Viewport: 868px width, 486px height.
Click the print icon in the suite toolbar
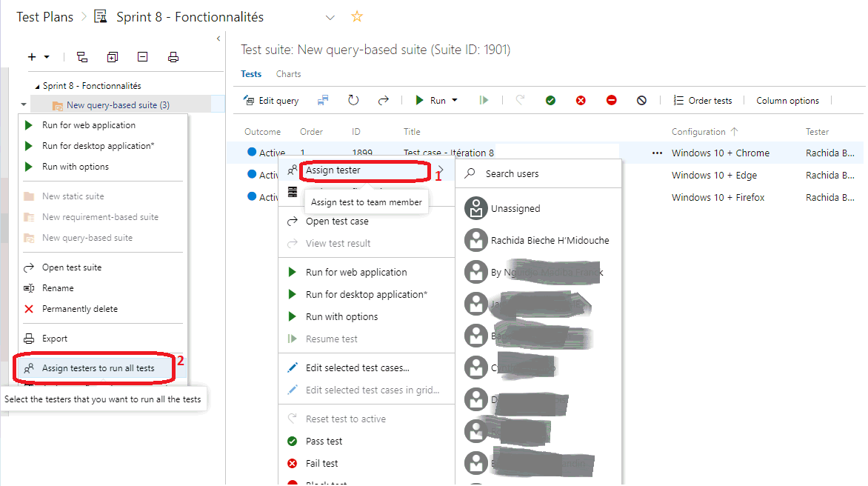coord(173,57)
